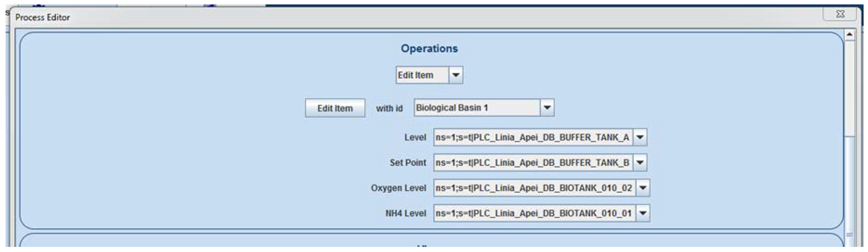Click the Oxygen Level field BIOTANK_010_02
Viewport: 868px width, 252px height.
[534, 188]
